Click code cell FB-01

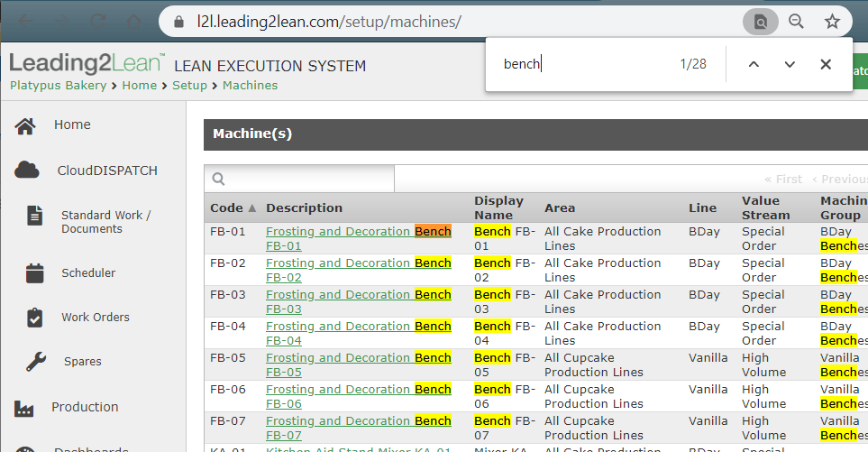(x=227, y=232)
